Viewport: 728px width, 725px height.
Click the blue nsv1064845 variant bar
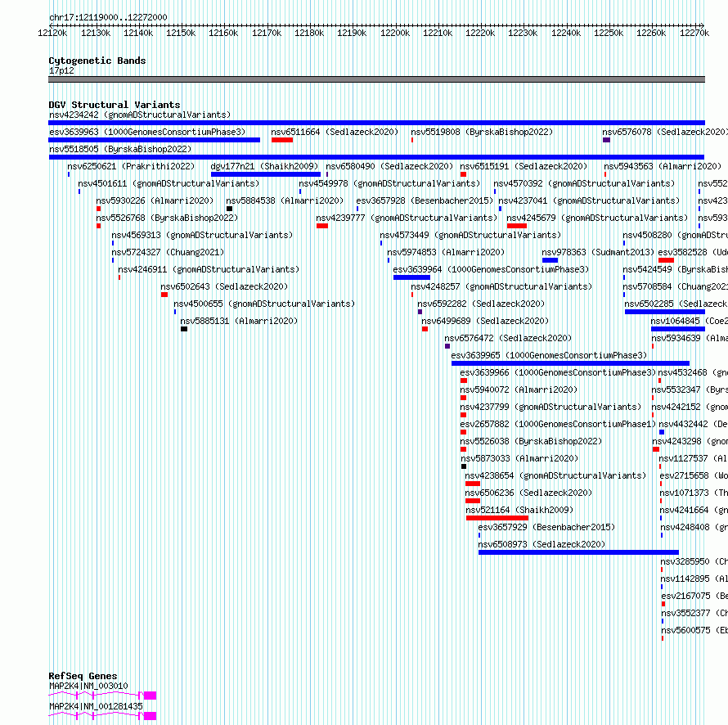(x=678, y=329)
